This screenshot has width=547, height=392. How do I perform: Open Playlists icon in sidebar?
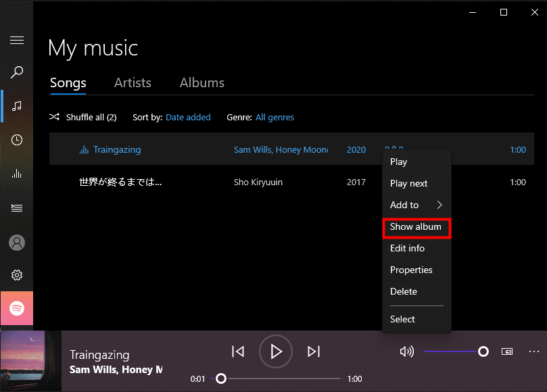pos(17,208)
